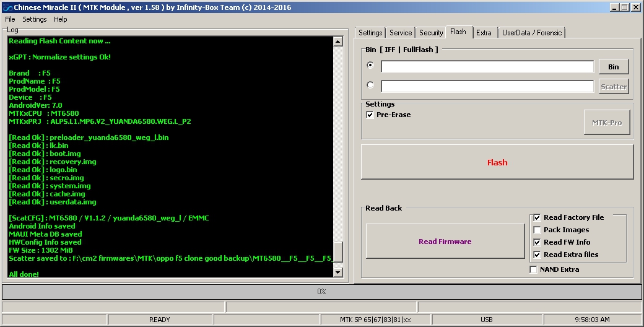Click the 'Device : F5' log line
This screenshot has height=327, width=644.
point(30,97)
